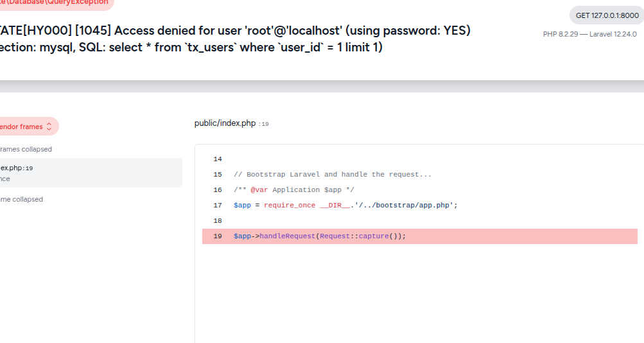Screen dimensions: 644x343
Task: Click line number 17 in the code gutter
Action: pyautogui.click(x=218, y=206)
